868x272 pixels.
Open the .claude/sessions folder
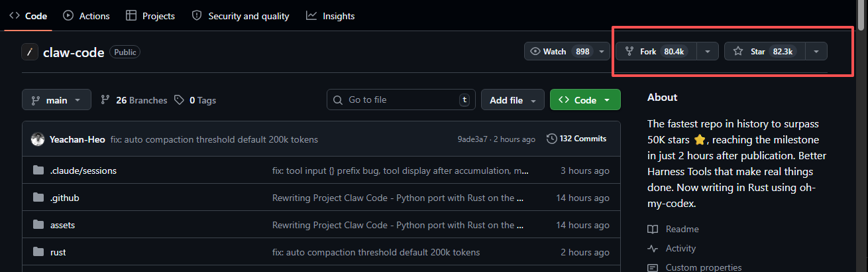pyautogui.click(x=83, y=170)
